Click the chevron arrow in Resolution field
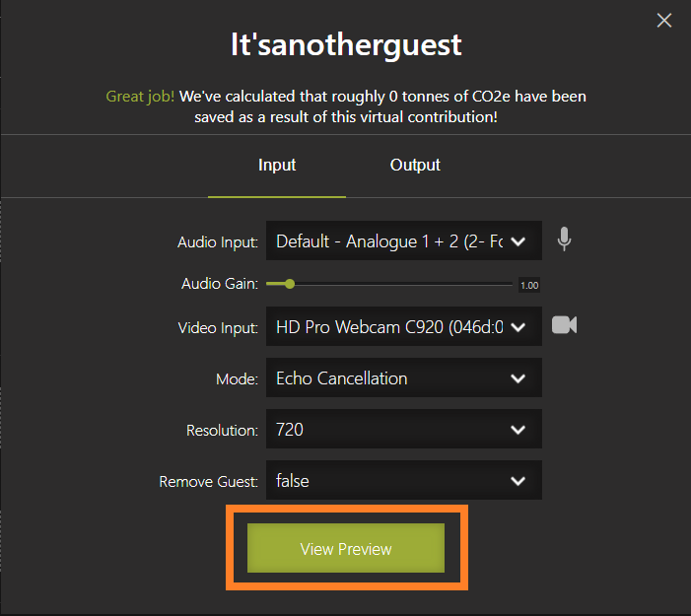Viewport: 691px width, 616px height. 518,429
